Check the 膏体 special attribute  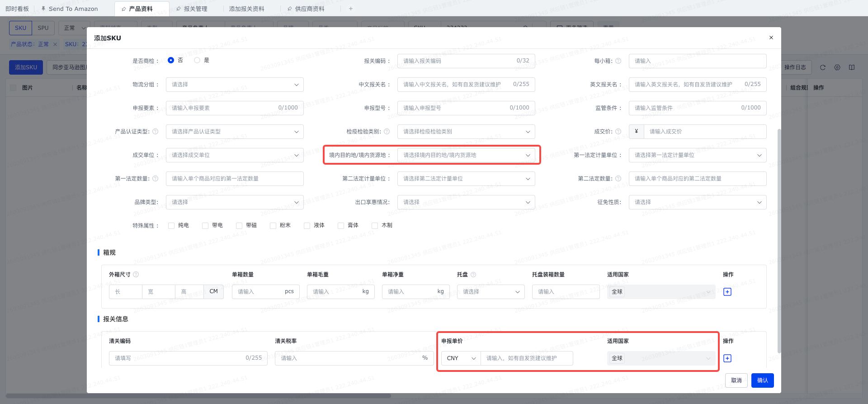point(341,226)
